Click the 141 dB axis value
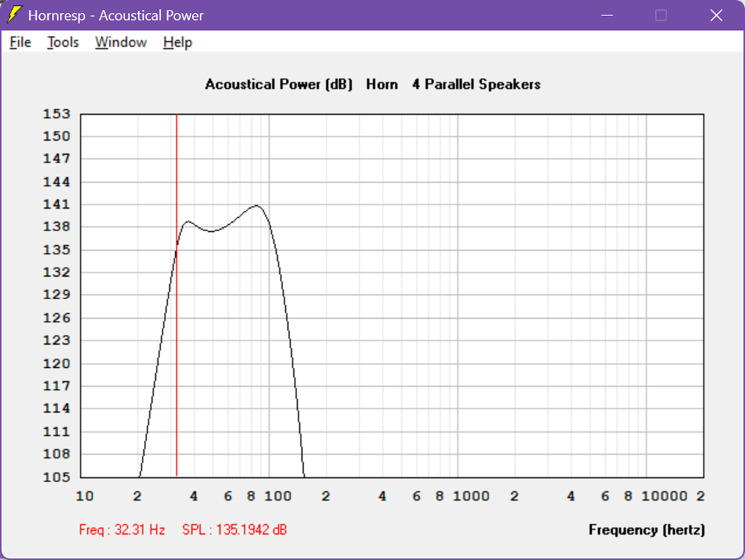Screen dimensions: 745x560 (x=57, y=205)
